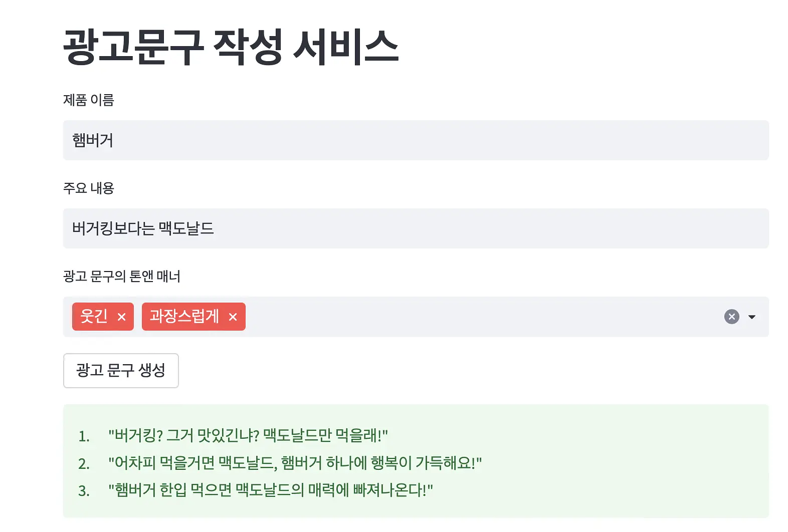Select the second slogan starting with 어차피

(x=295, y=463)
